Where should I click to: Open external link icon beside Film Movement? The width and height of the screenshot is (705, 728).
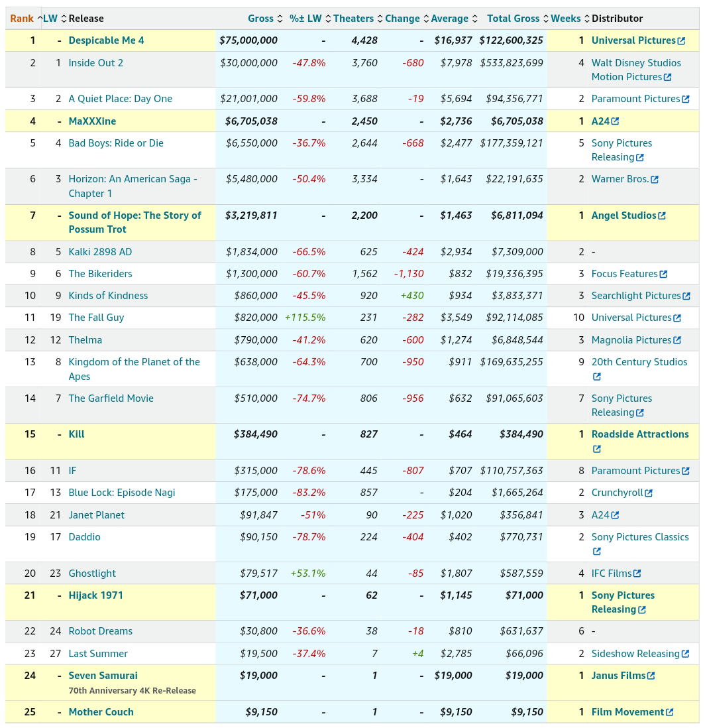point(670,712)
